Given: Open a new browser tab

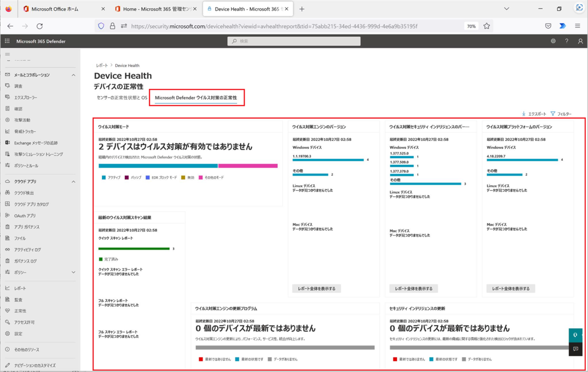Looking at the screenshot, I should (302, 9).
